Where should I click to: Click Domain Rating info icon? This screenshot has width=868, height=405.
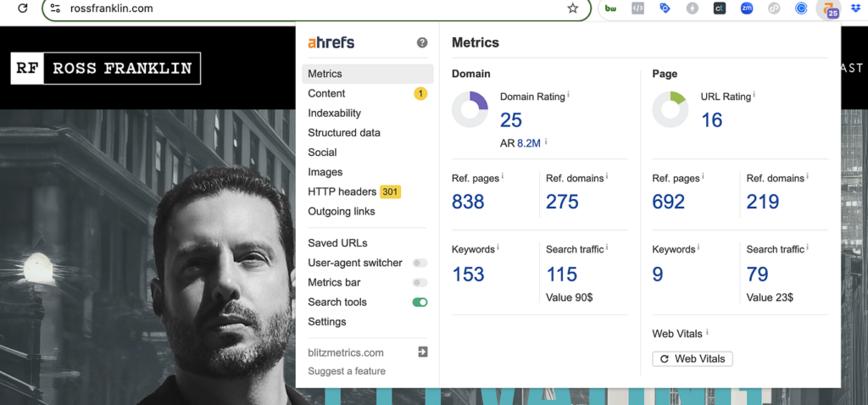click(x=569, y=95)
